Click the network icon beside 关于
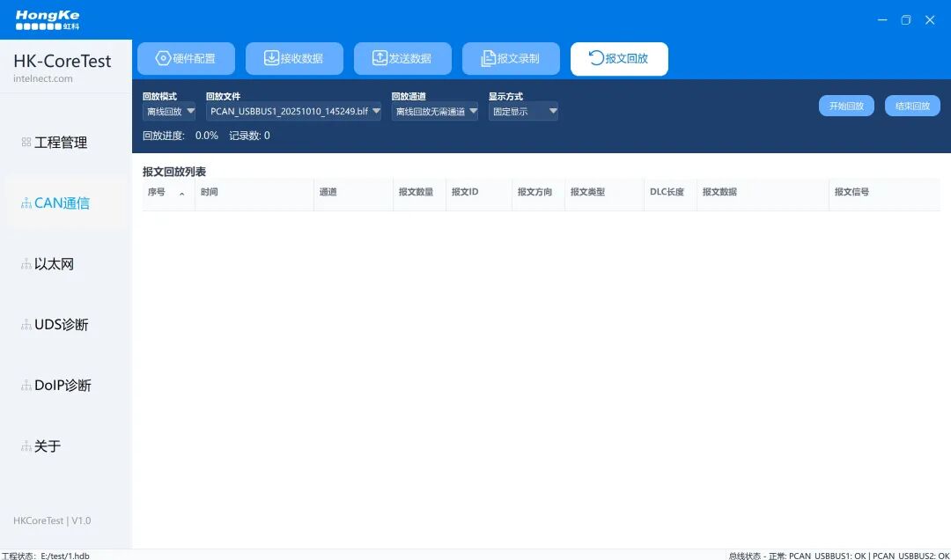This screenshot has width=951, height=560. click(26, 446)
